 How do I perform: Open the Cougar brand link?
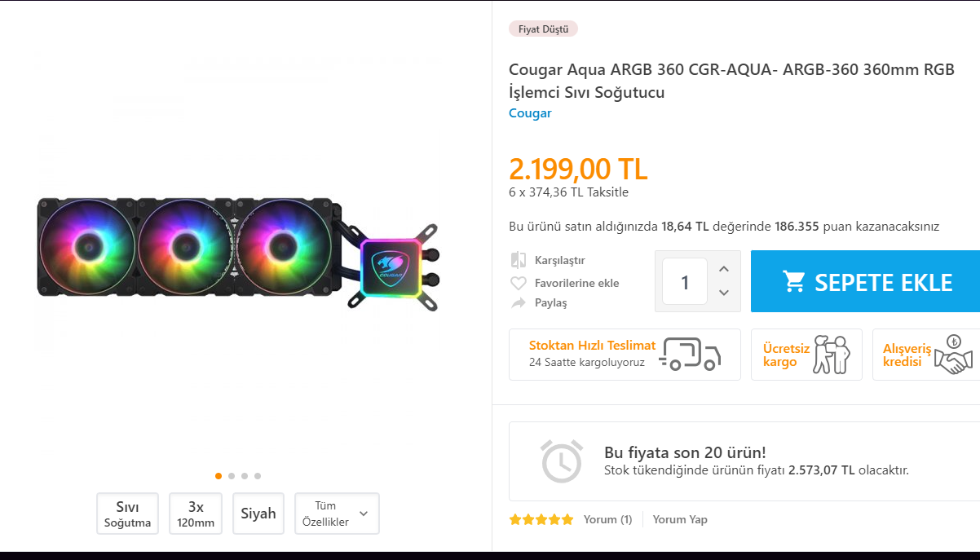(x=530, y=113)
